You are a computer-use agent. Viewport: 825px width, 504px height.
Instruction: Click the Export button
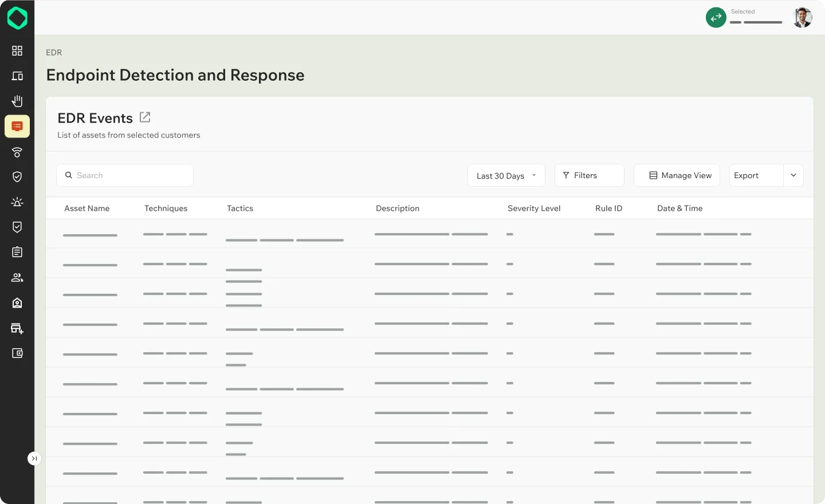coord(756,175)
